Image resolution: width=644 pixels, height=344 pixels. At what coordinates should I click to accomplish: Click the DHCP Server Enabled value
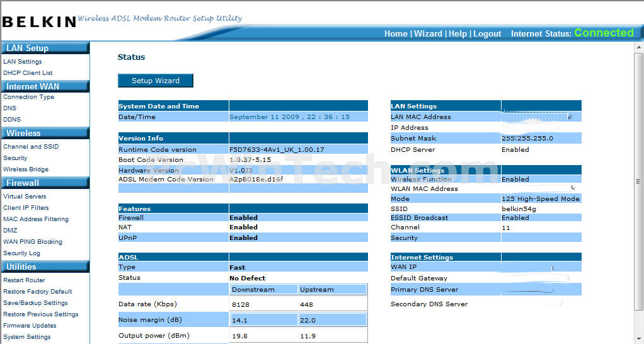(515, 150)
